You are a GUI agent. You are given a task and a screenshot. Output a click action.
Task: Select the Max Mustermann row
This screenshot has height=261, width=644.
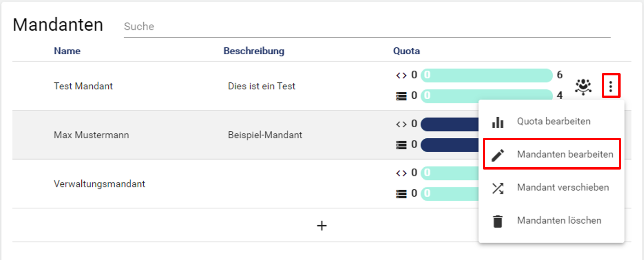pos(91,135)
